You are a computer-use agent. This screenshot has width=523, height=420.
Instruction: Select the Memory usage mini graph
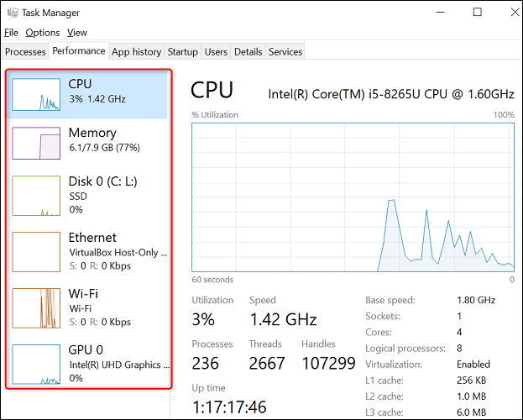36,144
